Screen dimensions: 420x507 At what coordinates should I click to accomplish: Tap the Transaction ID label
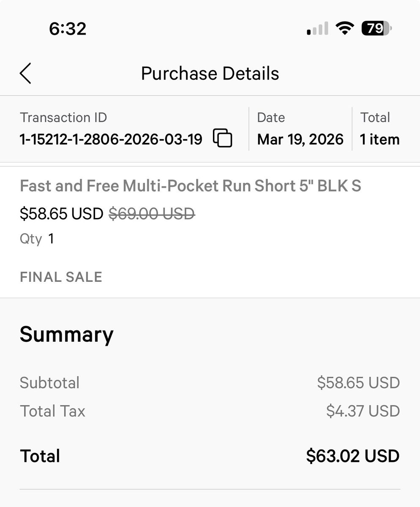(63, 117)
